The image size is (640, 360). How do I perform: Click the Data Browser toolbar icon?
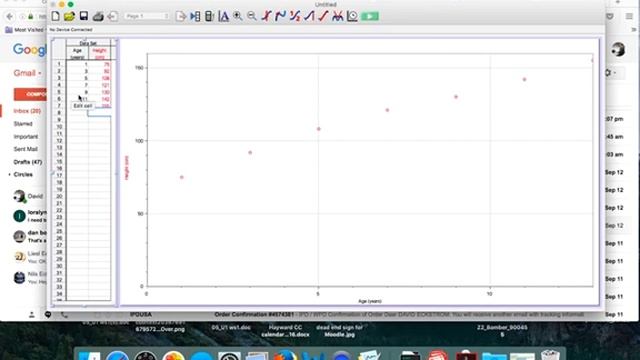(195, 16)
